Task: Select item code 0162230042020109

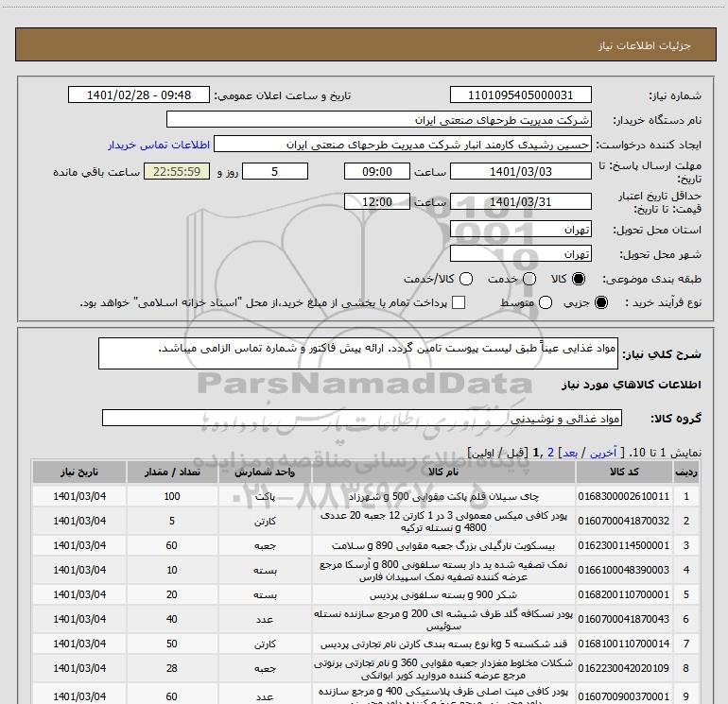Action: [x=624, y=668]
